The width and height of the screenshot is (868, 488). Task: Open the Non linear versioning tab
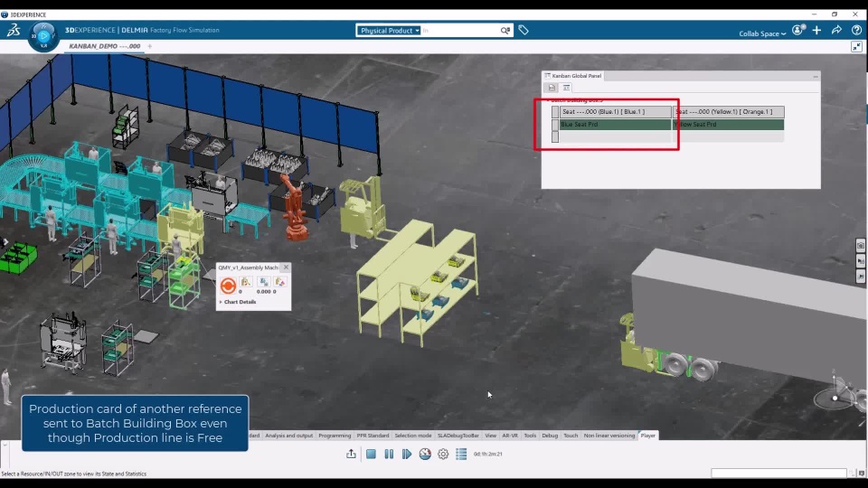[609, 436]
